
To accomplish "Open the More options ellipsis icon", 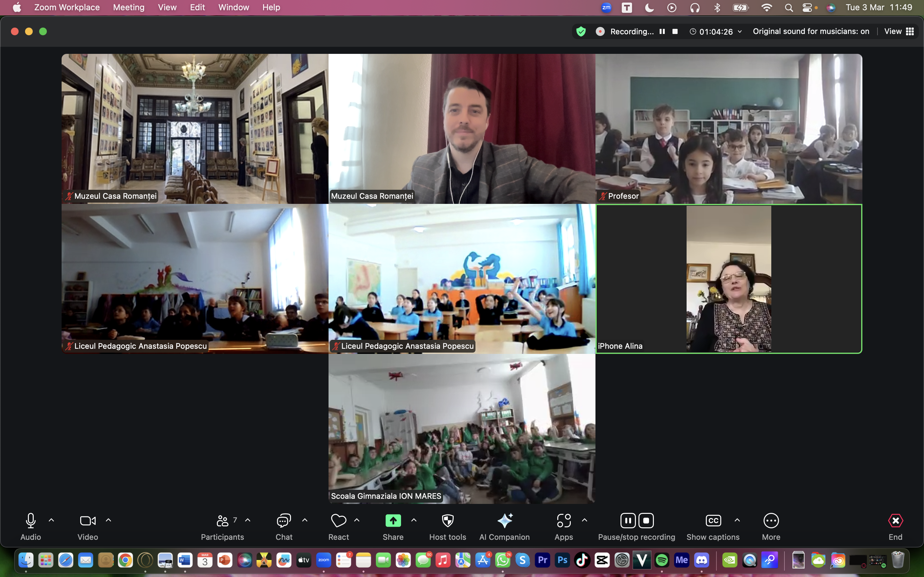I will [x=771, y=521].
